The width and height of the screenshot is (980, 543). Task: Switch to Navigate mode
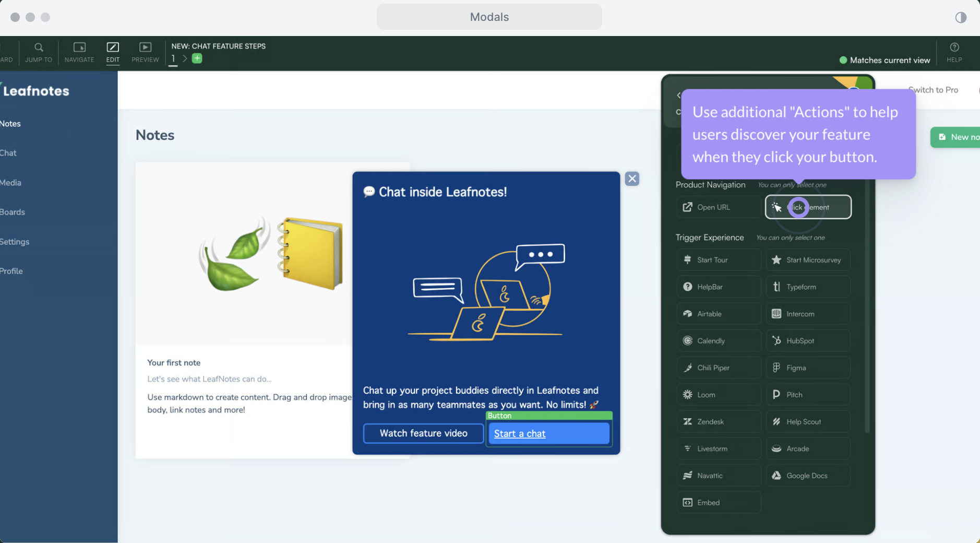(x=79, y=52)
